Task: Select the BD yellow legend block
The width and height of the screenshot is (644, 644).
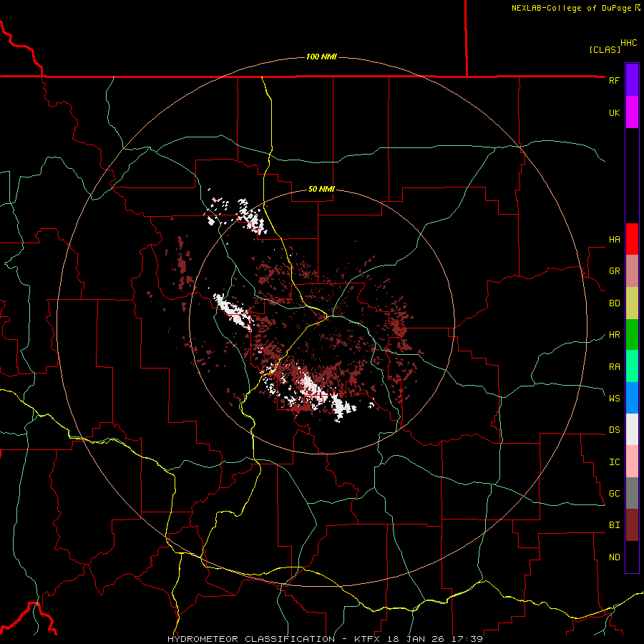Action: 632,303
